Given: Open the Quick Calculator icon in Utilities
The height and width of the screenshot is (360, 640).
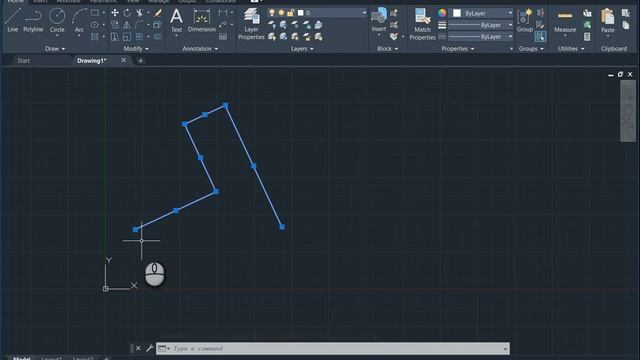Looking at the screenshot, I should [587, 37].
